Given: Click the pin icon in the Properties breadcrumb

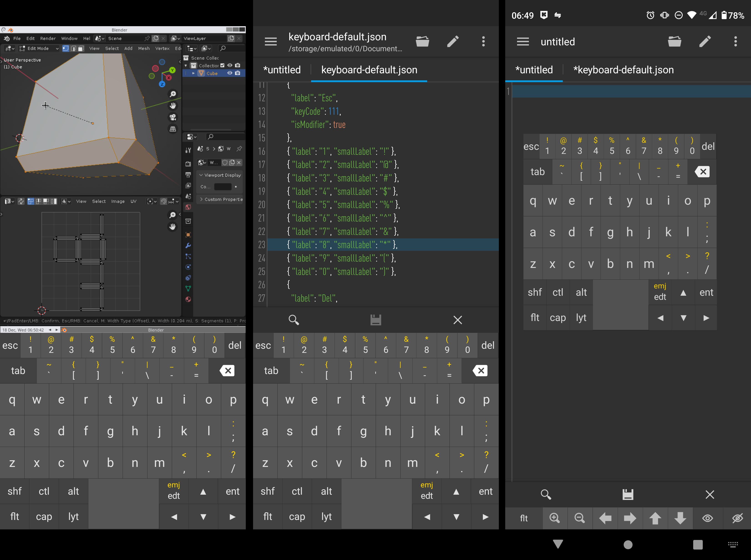Looking at the screenshot, I should (x=239, y=148).
